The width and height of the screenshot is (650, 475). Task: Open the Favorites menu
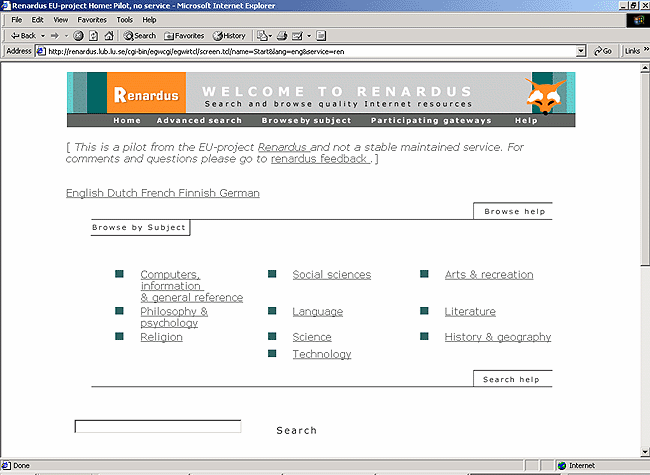pos(92,20)
